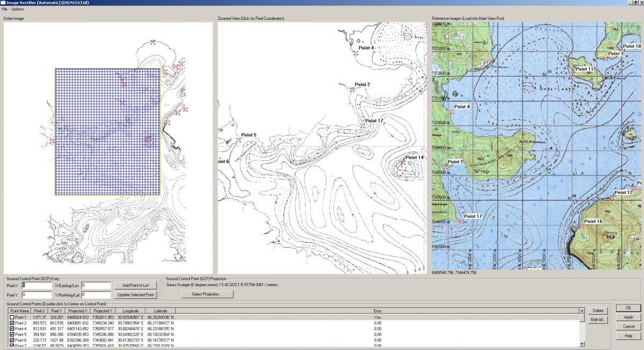This screenshot has height=350, width=644.
Task: Click the X/Easting/Lon input field
Action: (96, 286)
